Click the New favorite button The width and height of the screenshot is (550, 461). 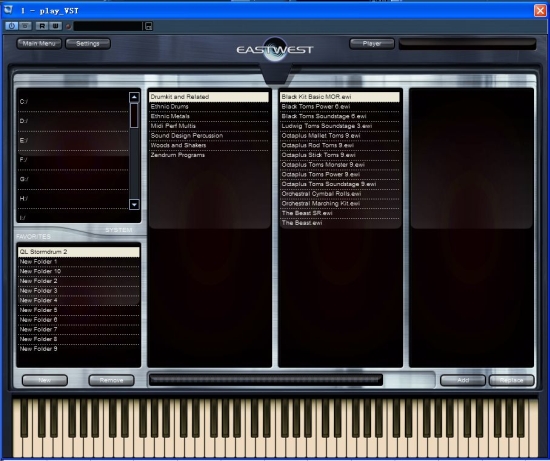45,380
